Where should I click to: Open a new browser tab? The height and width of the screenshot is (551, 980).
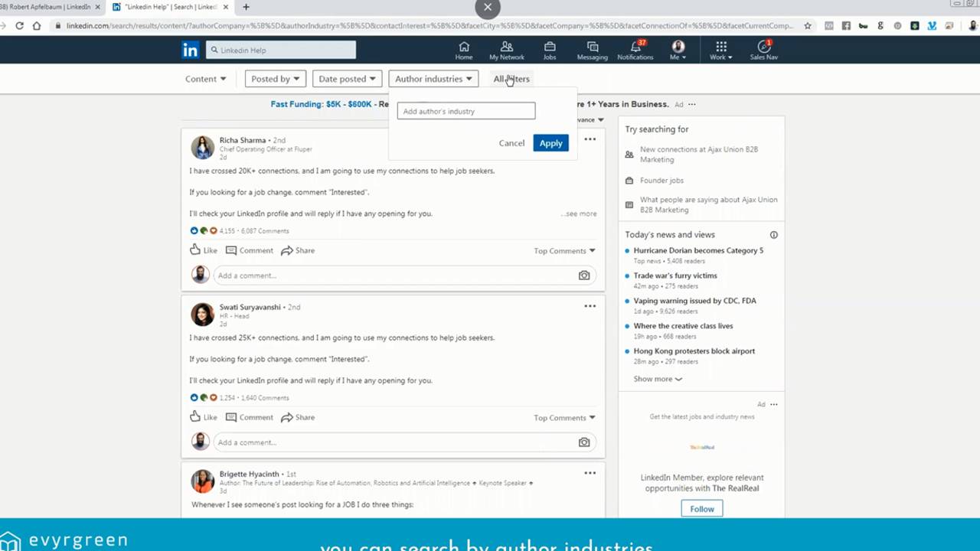pos(246,7)
